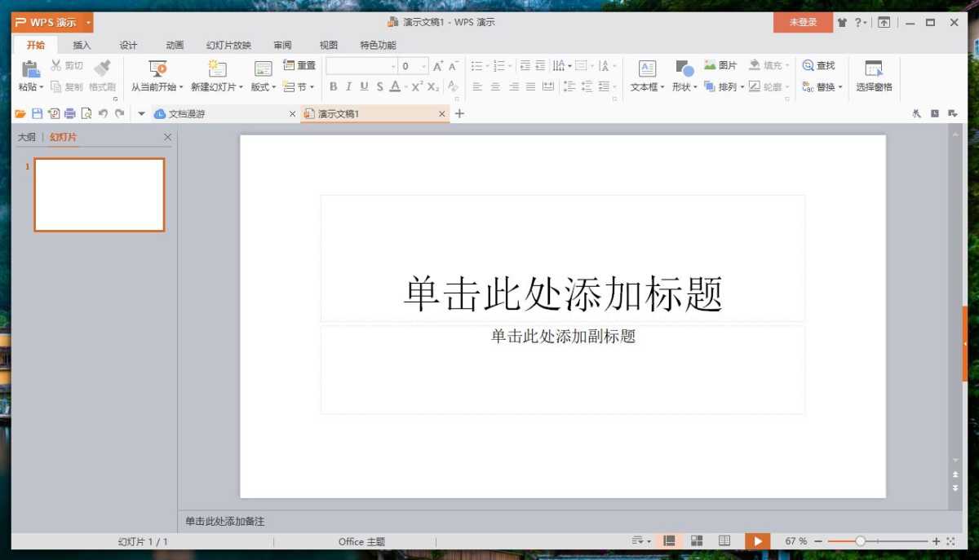Viewport: 979px width, 560px height.
Task: Toggle bold formatting on selected text
Action: pyautogui.click(x=334, y=86)
